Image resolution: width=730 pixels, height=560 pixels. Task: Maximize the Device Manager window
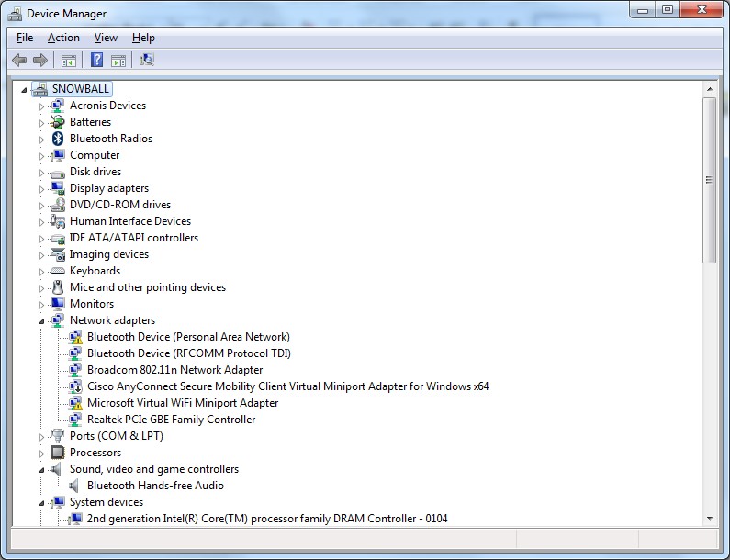pyautogui.click(x=668, y=9)
